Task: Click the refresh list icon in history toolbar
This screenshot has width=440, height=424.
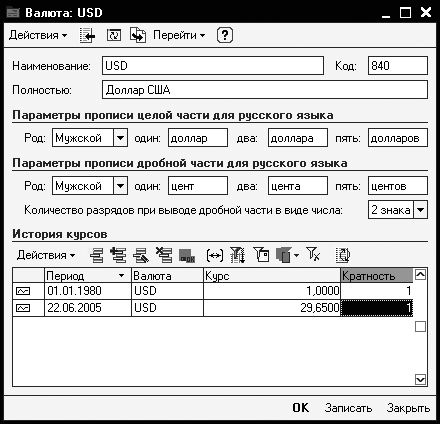Action: [343, 255]
